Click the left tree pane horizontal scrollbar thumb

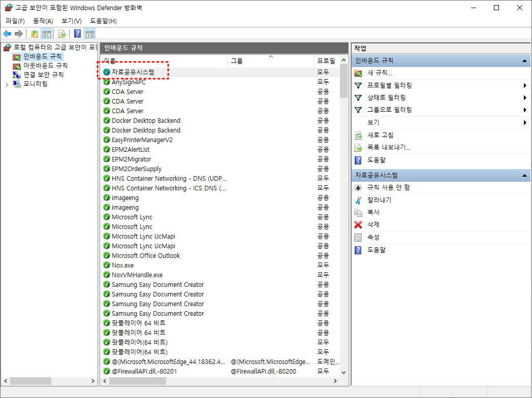30,381
